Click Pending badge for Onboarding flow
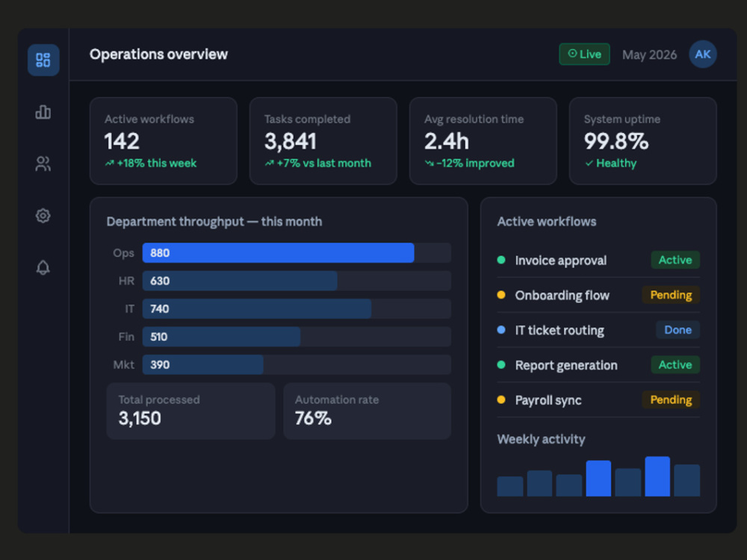Image resolution: width=747 pixels, height=560 pixels. pos(672,295)
